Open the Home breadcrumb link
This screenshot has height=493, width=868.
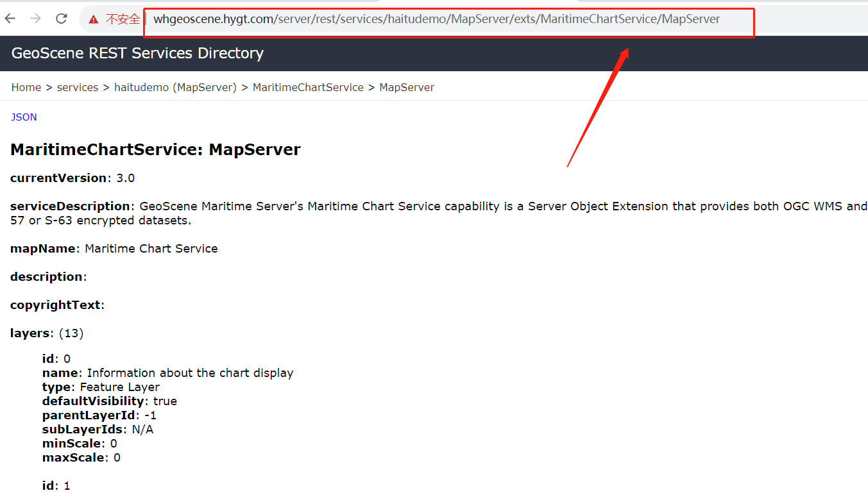click(x=26, y=87)
